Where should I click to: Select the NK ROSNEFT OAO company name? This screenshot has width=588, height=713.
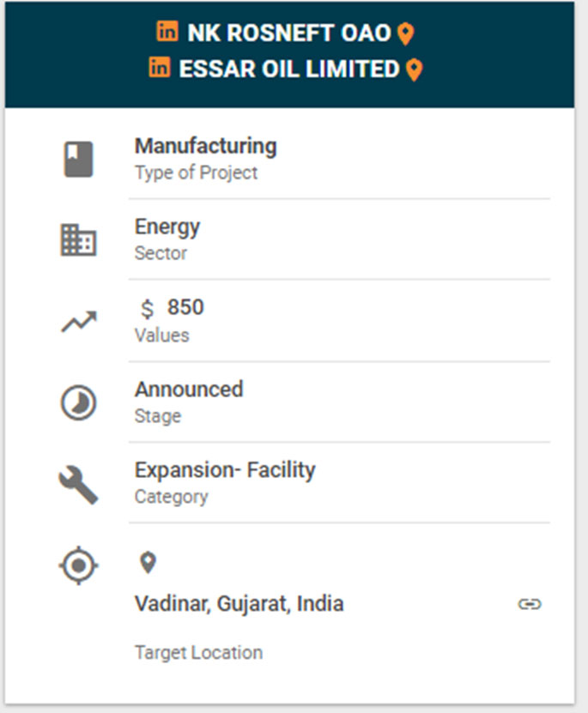289,33
